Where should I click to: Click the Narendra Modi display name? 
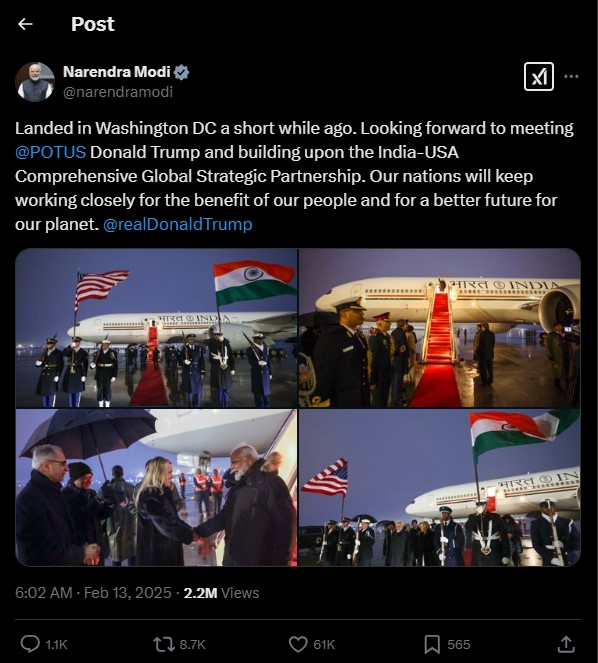pyautogui.click(x=117, y=72)
